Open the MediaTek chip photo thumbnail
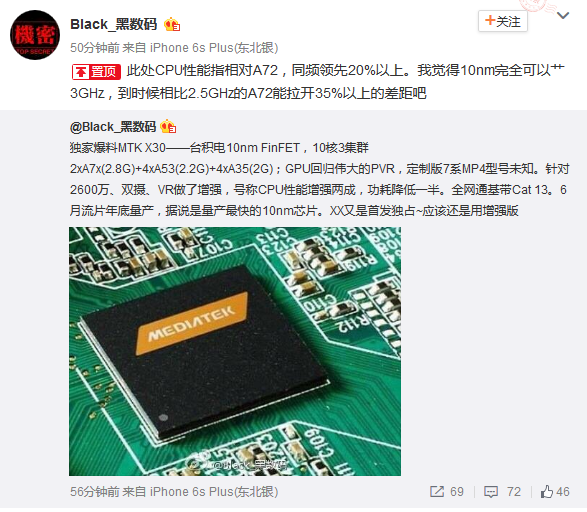The height and width of the screenshot is (512, 587). 235,351
